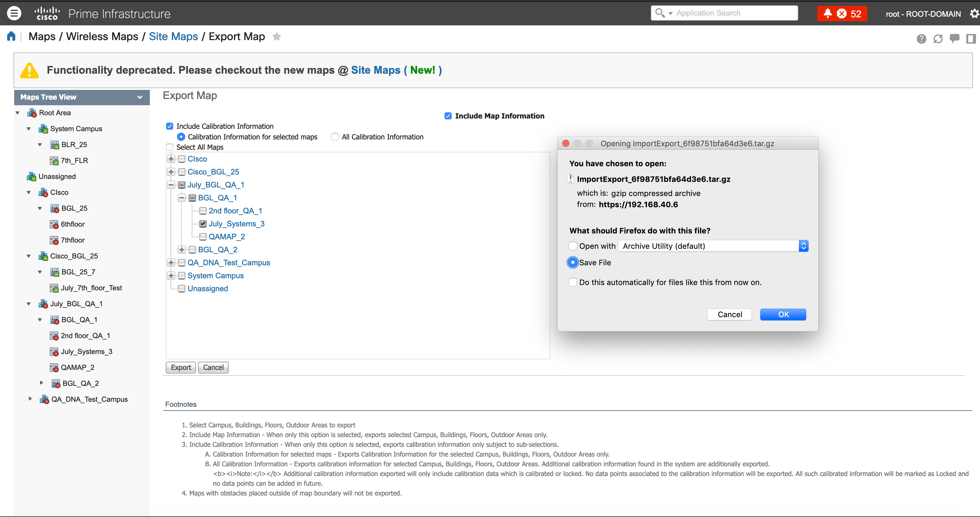Click the Export button
Viewport: 980px width, 517px height.
pyautogui.click(x=181, y=368)
